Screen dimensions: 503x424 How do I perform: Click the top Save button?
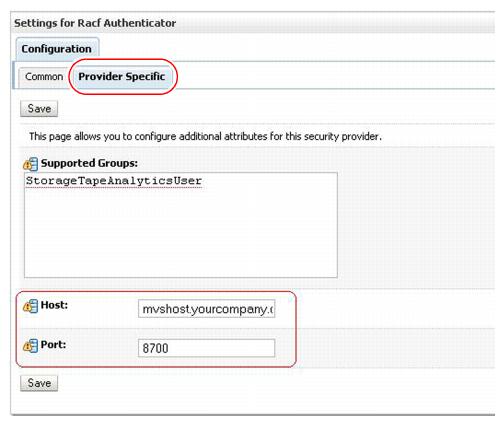[39, 109]
